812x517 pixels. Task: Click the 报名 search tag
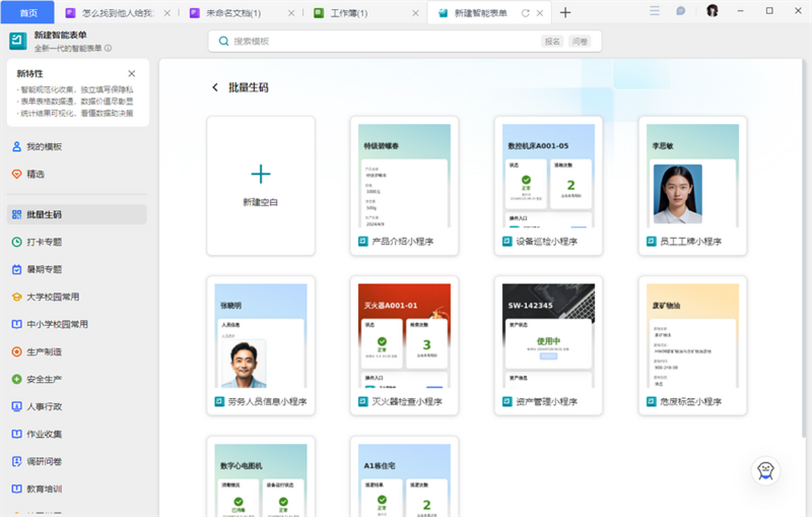pos(552,41)
